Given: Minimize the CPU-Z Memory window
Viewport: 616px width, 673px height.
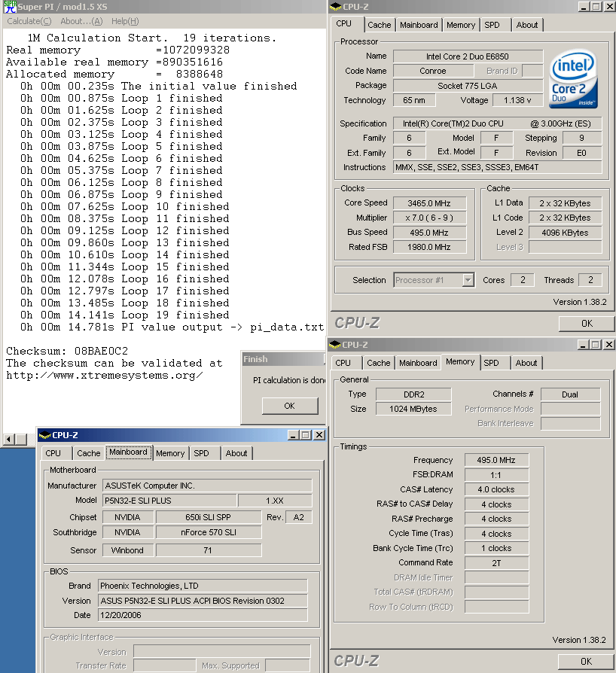Looking at the screenshot, I should click(583, 344).
